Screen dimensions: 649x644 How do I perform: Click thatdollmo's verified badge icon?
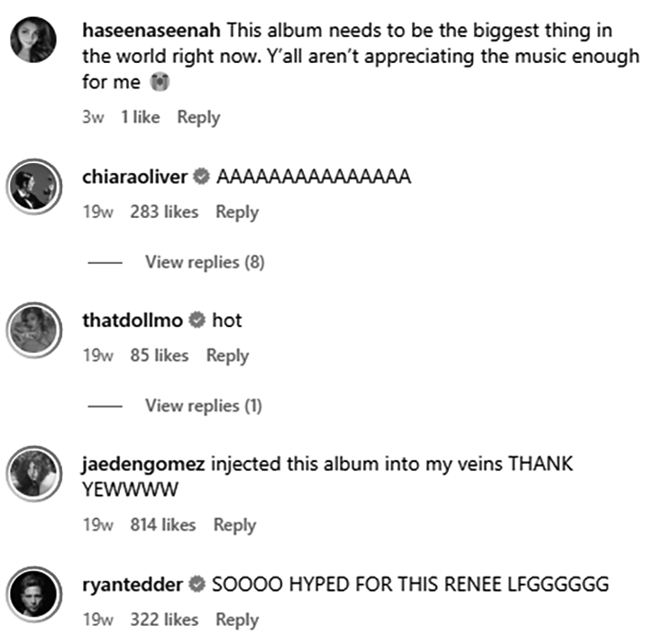click(x=197, y=320)
